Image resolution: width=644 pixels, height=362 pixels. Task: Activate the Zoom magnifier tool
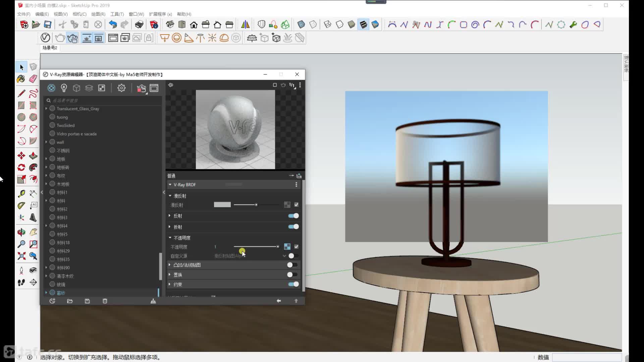point(21,244)
